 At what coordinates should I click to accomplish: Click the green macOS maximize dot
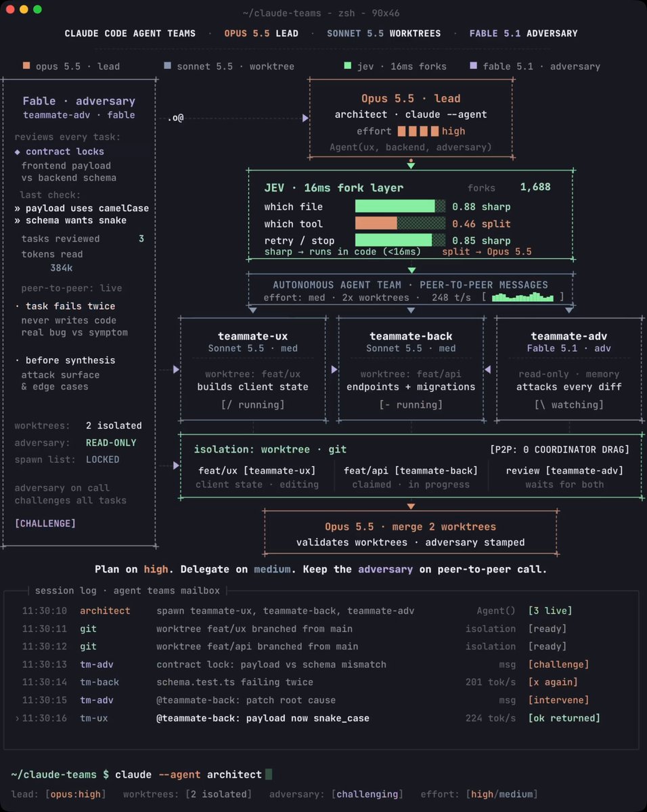37,9
